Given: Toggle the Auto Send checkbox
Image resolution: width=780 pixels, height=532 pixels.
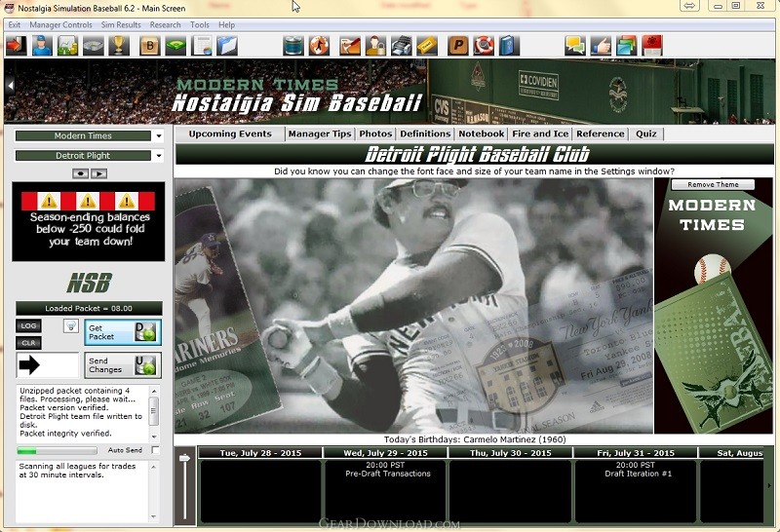Looking at the screenshot, I should (155, 450).
